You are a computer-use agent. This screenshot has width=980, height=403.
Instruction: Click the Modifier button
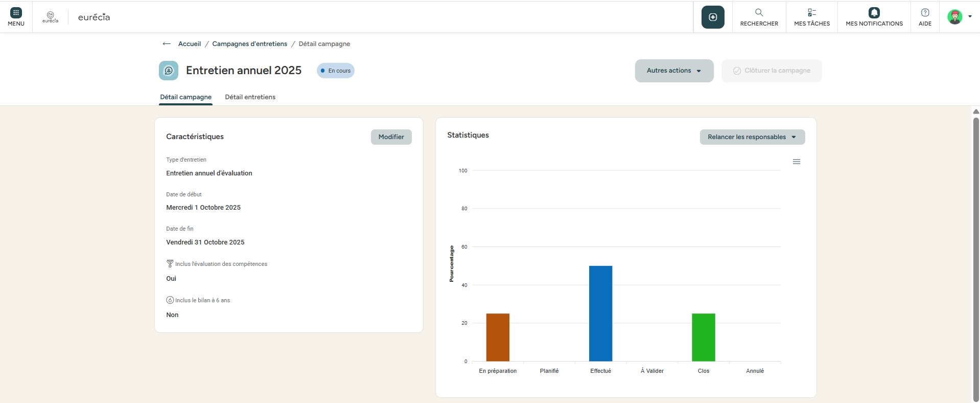click(x=391, y=137)
